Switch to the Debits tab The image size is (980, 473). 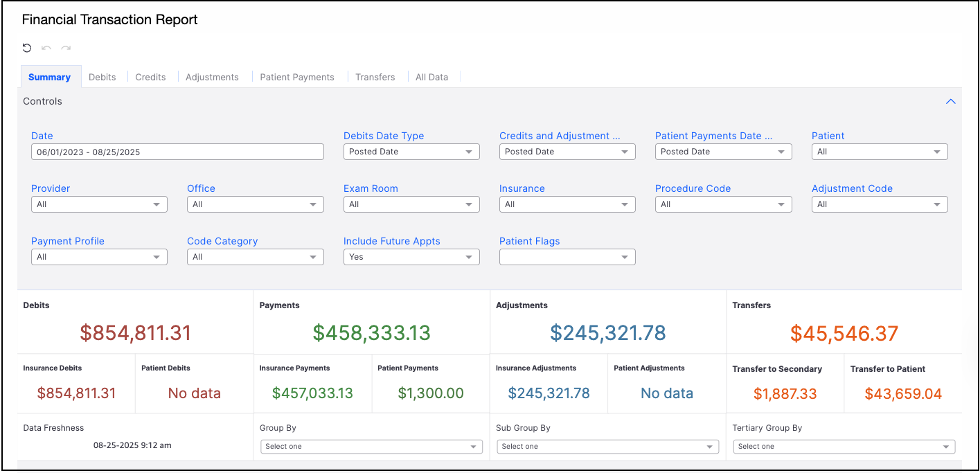click(102, 77)
